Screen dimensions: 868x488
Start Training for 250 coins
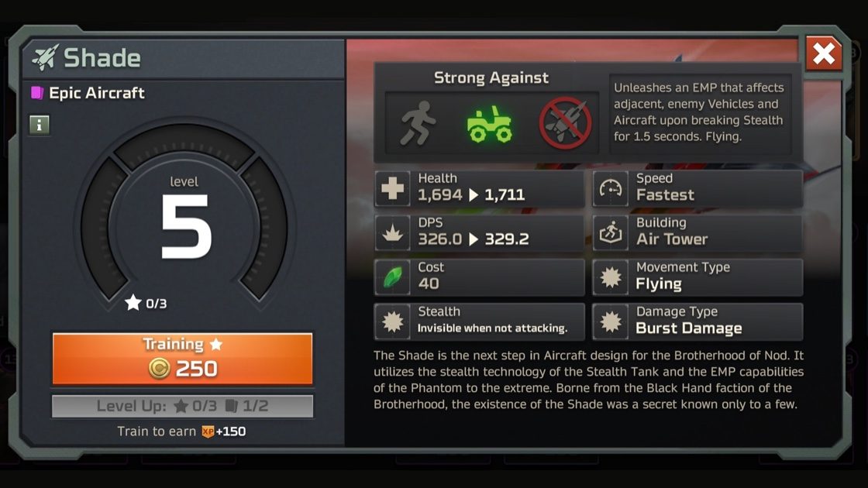(x=182, y=359)
